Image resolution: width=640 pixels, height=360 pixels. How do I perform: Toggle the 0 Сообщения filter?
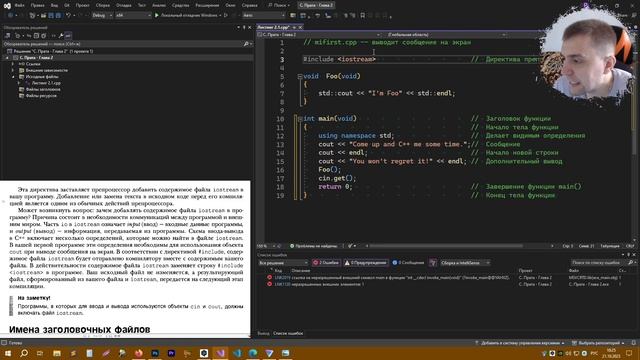click(408, 263)
